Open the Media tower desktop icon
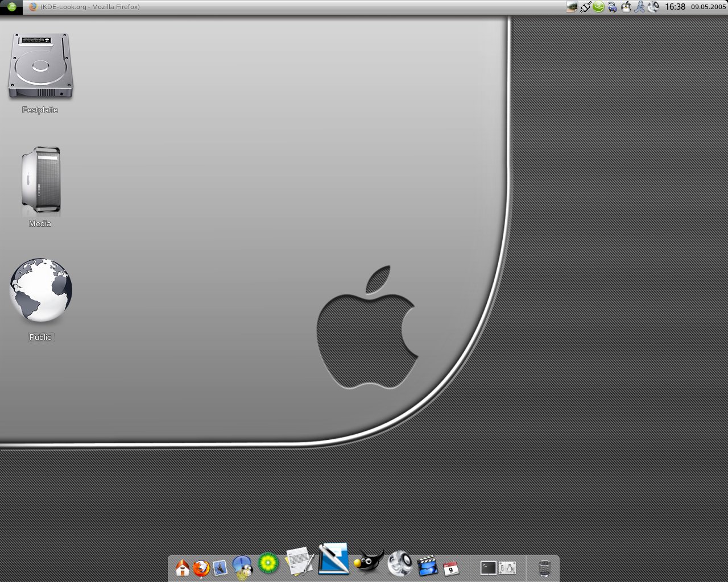 (x=40, y=181)
